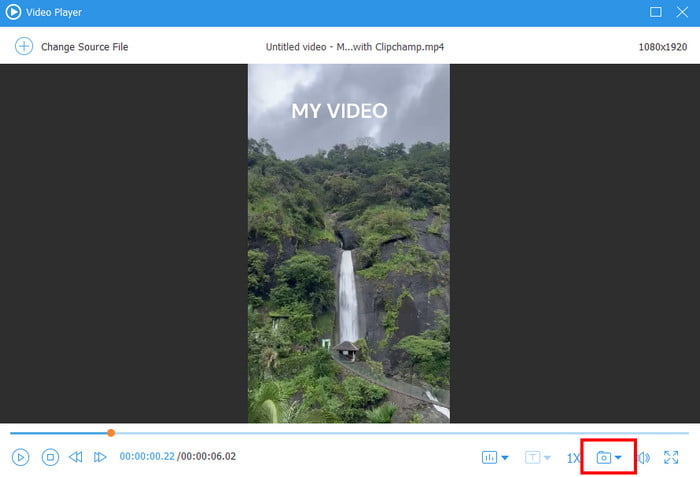Expand the snapshot options dropdown arrow
This screenshot has height=477, width=700.
(x=619, y=458)
